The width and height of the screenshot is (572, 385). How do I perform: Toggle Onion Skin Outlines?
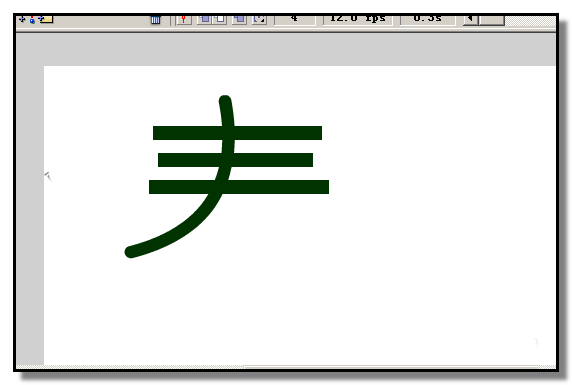(x=220, y=20)
